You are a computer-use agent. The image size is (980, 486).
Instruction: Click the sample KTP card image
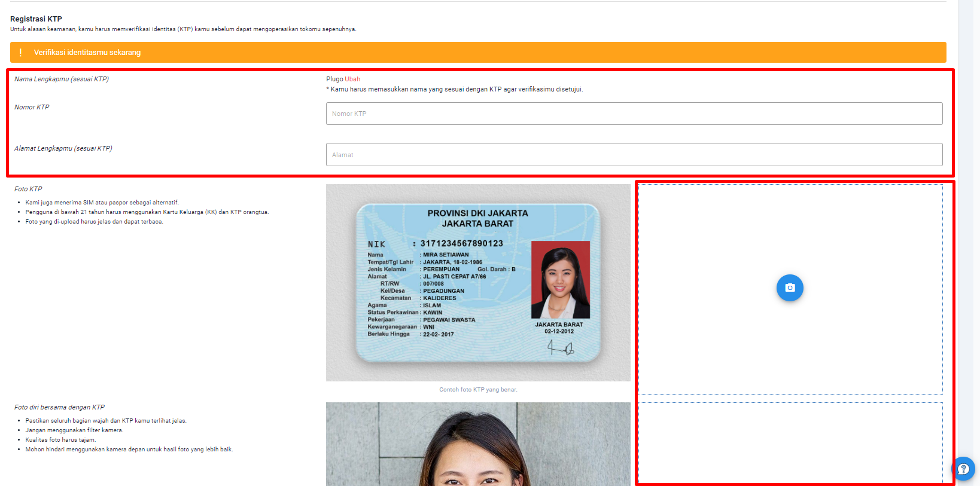coord(478,283)
